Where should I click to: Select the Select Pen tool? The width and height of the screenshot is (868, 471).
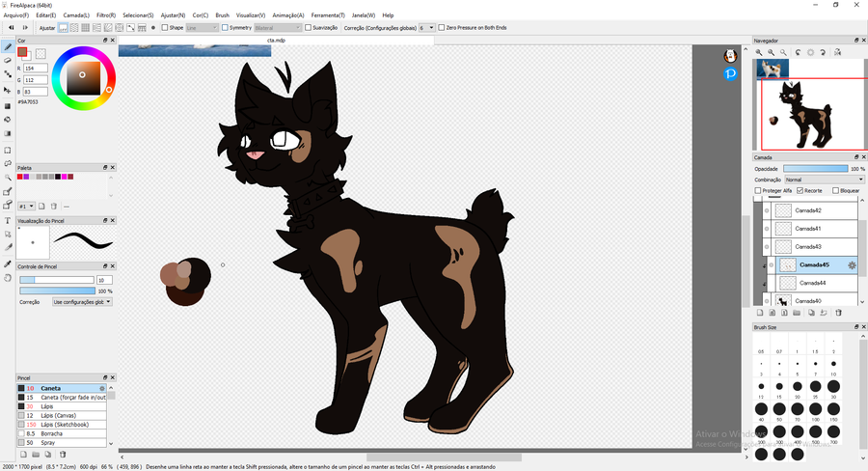click(x=7, y=192)
